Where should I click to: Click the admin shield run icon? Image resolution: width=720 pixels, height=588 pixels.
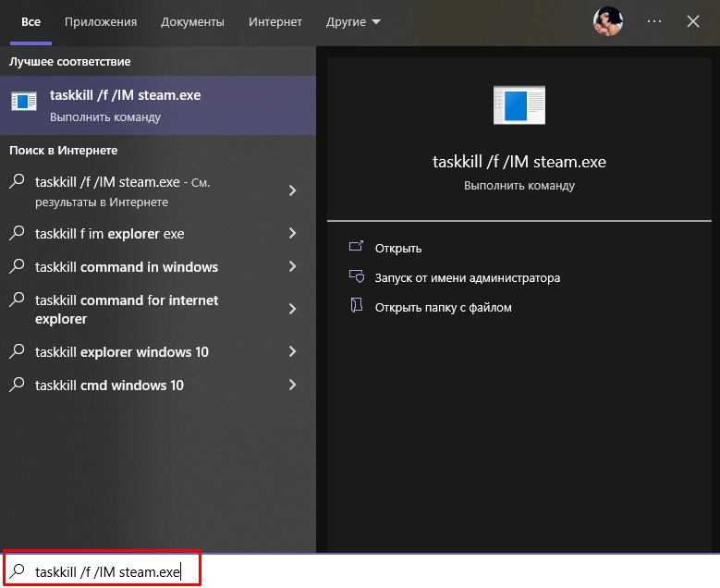pos(357,276)
